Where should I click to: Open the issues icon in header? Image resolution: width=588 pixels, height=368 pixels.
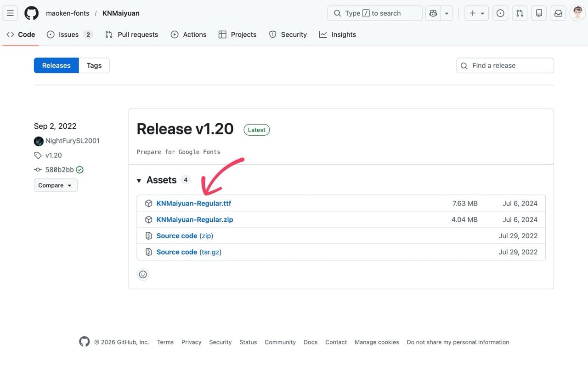[x=500, y=13]
